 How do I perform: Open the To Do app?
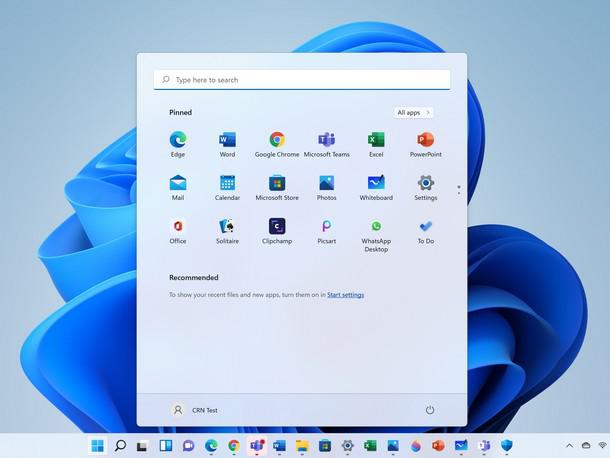(x=425, y=226)
